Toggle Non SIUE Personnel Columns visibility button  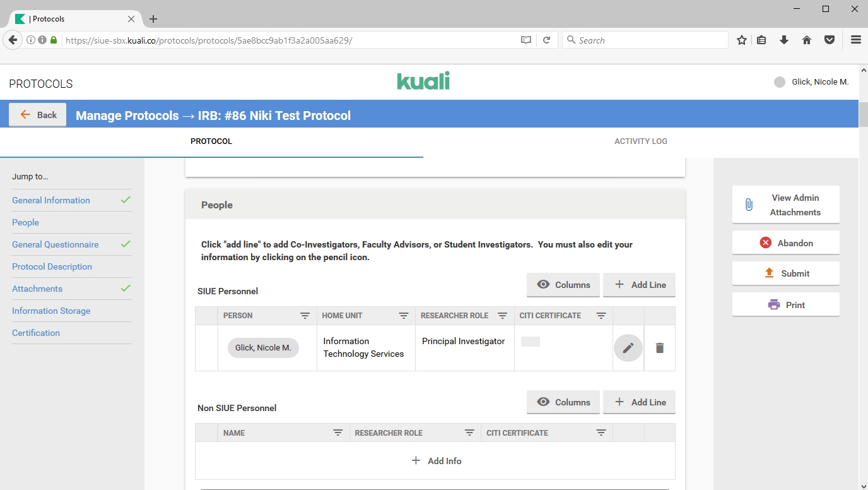coord(563,402)
